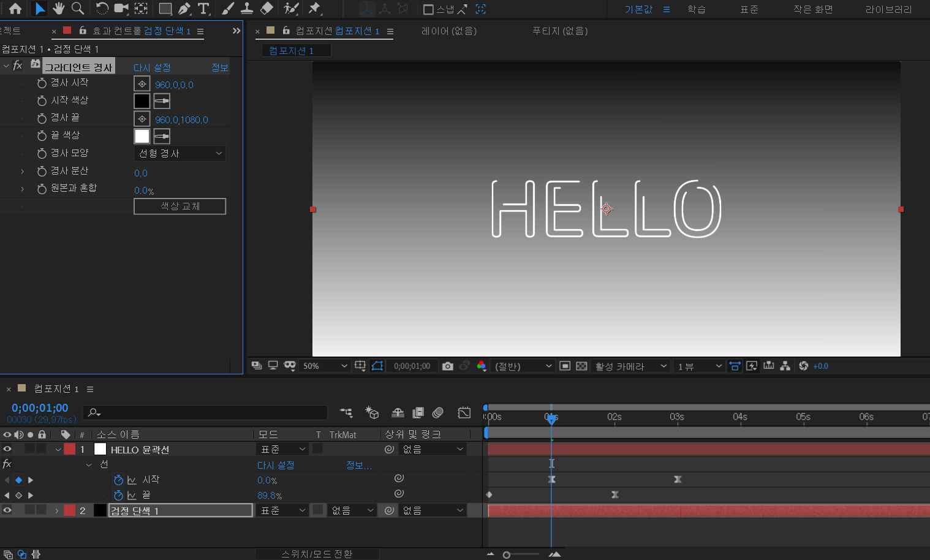Open the 푸티지 (없음) panel tab
Image resolution: width=930 pixels, height=560 pixels.
point(560,31)
